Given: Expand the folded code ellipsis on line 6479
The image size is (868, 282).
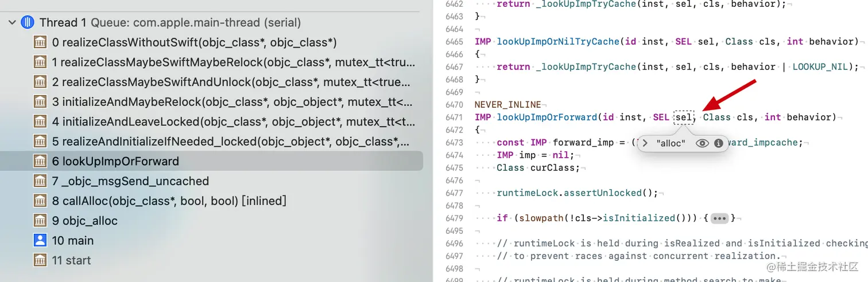Looking at the screenshot, I should [719, 218].
